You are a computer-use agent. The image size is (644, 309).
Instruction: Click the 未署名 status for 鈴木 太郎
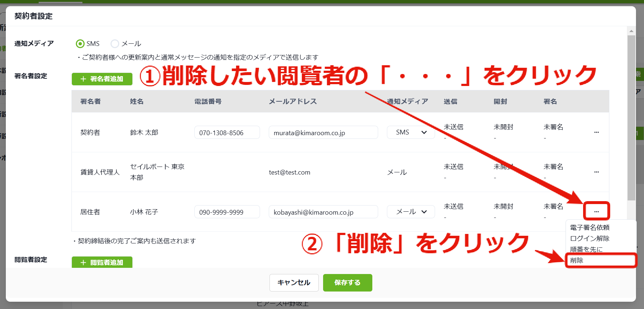(x=553, y=127)
